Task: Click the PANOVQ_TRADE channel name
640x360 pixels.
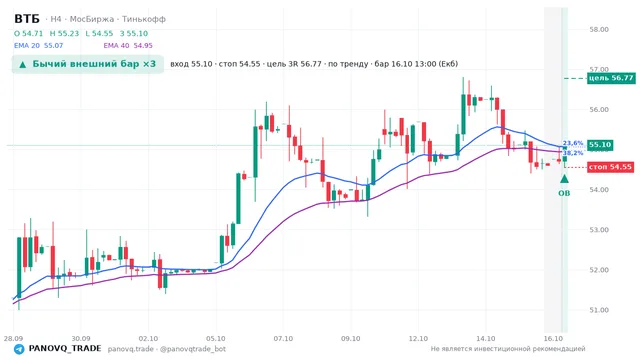Action: pos(65,349)
